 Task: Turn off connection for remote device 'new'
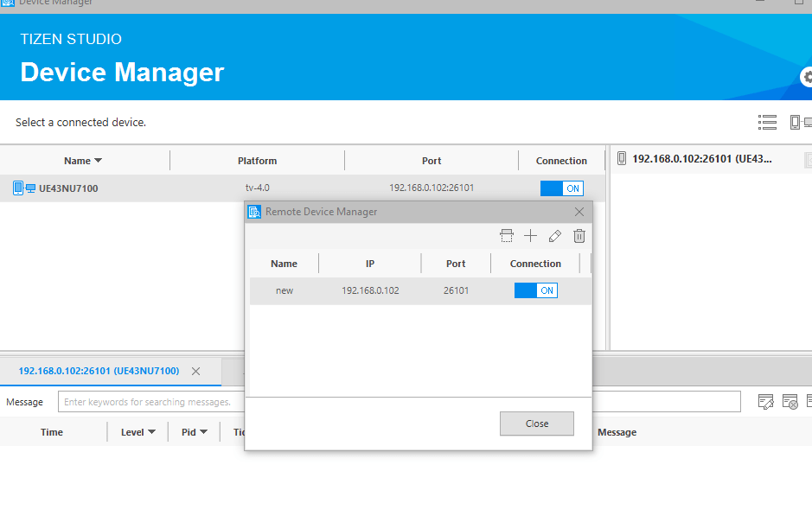click(535, 290)
